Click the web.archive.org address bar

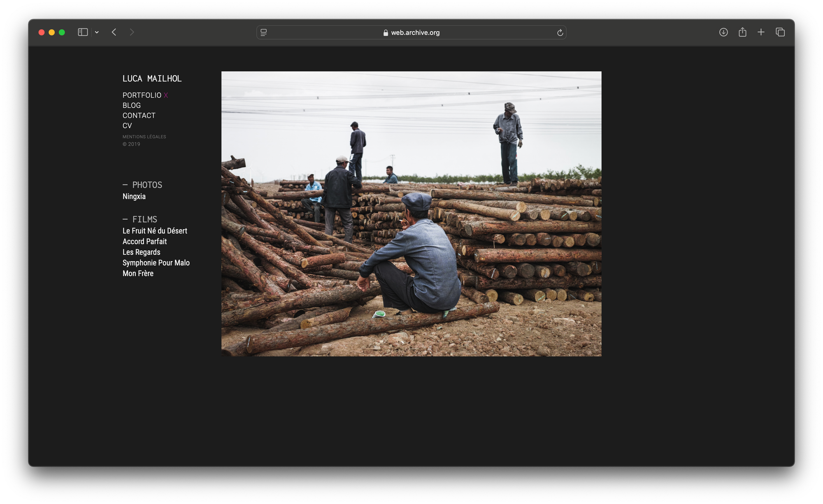[411, 33]
